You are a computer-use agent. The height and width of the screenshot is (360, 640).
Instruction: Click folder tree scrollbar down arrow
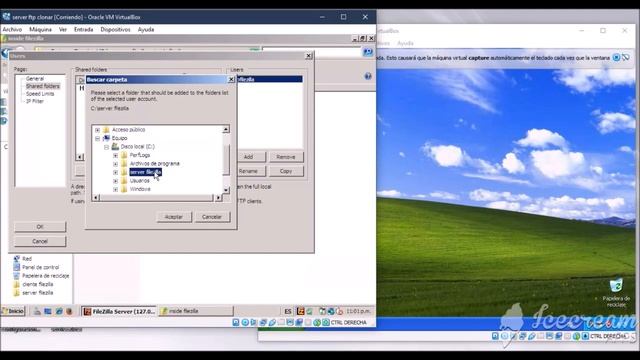[226, 190]
